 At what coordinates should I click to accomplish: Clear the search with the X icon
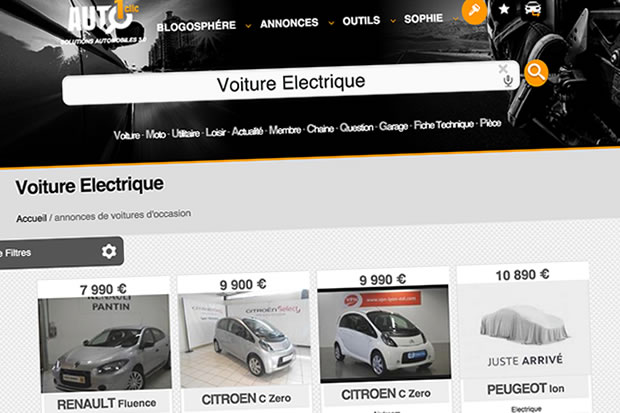click(x=503, y=68)
